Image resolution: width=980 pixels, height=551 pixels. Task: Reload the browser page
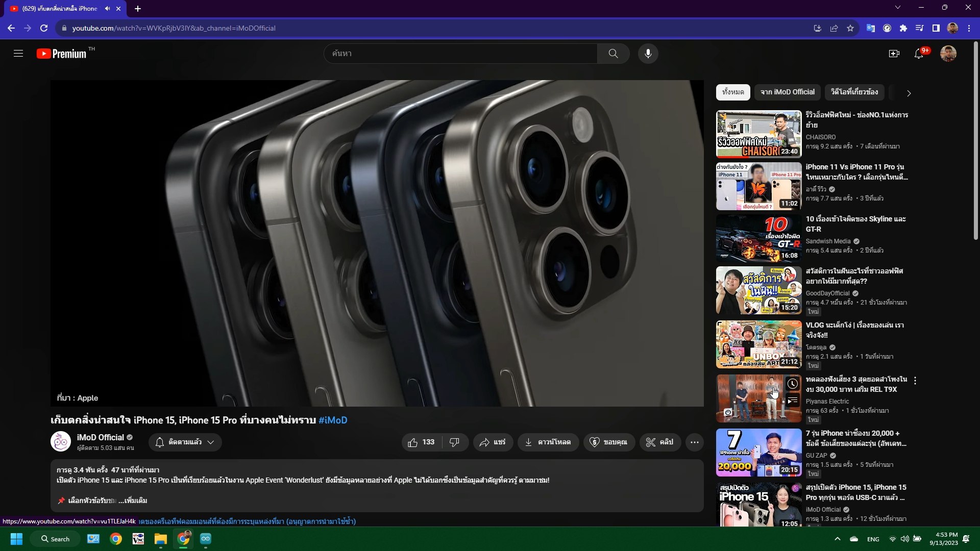pos(44,28)
